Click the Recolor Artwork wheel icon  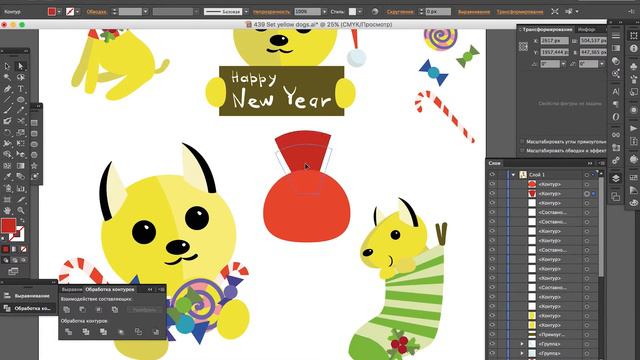point(375,12)
